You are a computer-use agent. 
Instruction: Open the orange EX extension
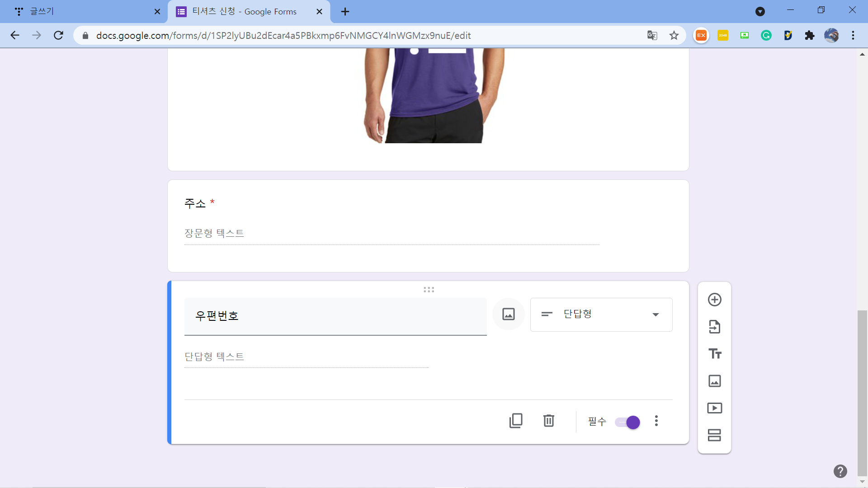tap(701, 35)
